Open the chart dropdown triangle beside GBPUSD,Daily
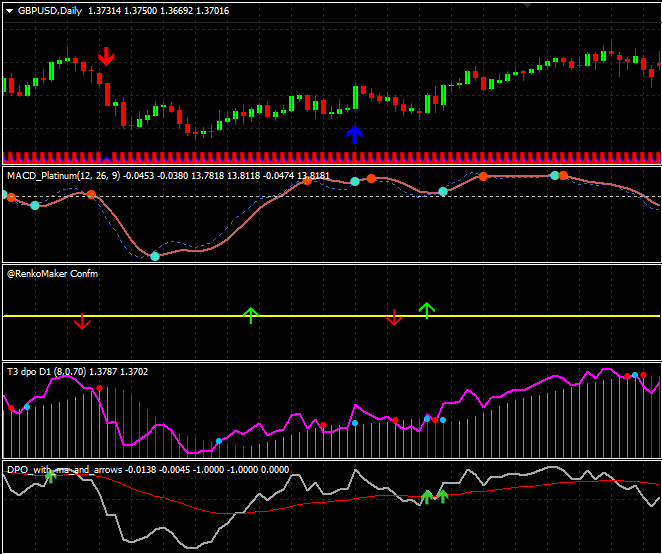Viewport: 662px width, 554px height. [9, 11]
